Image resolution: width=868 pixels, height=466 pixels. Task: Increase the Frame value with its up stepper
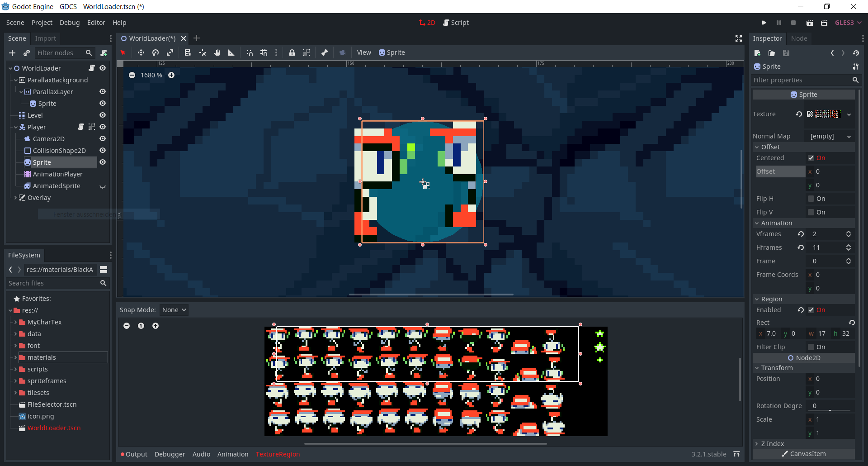848,258
